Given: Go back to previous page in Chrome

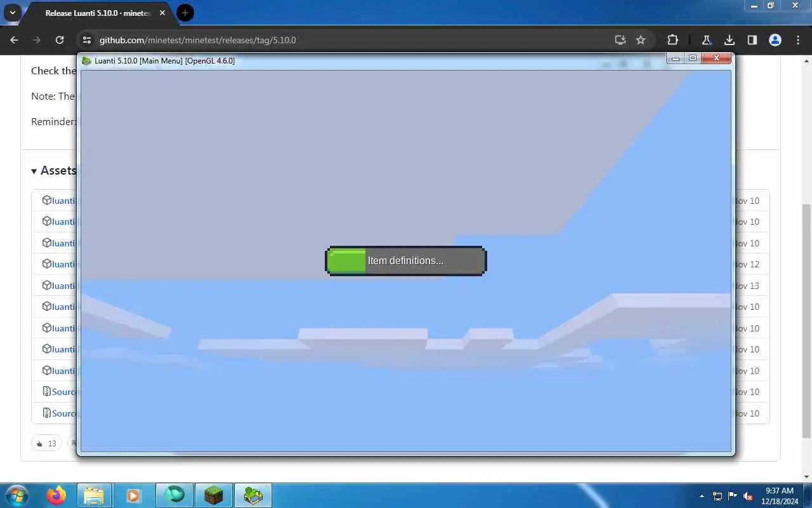Looking at the screenshot, I should click(x=14, y=40).
